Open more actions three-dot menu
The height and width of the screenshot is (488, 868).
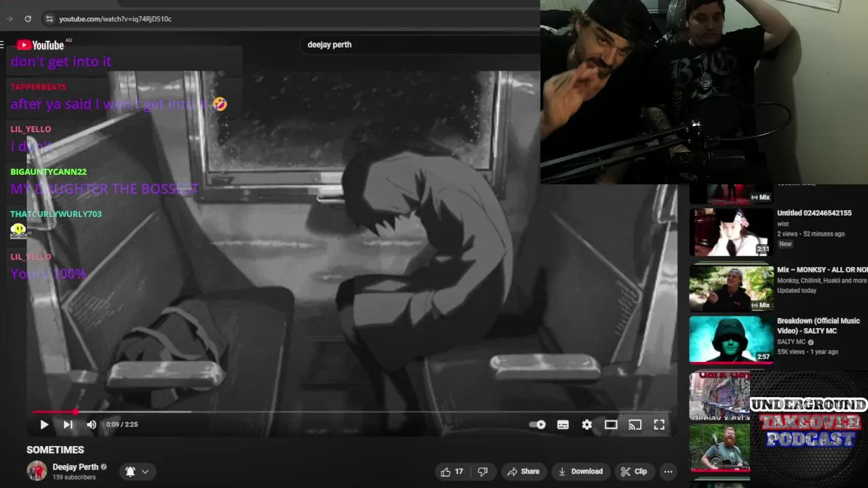[668, 472]
